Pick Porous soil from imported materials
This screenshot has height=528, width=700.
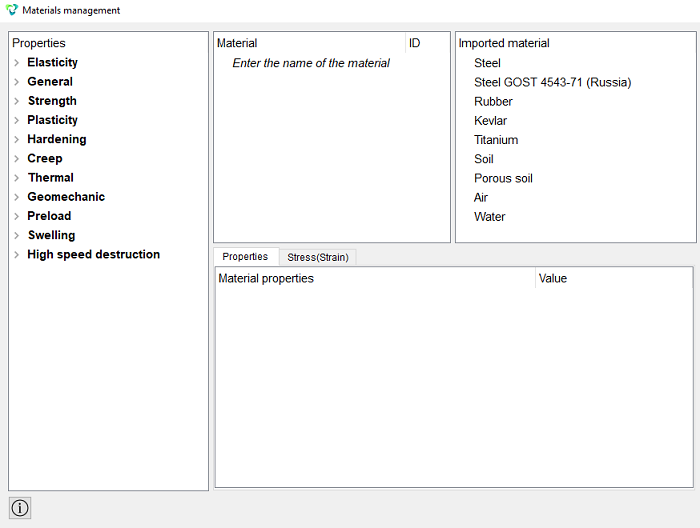coord(504,178)
